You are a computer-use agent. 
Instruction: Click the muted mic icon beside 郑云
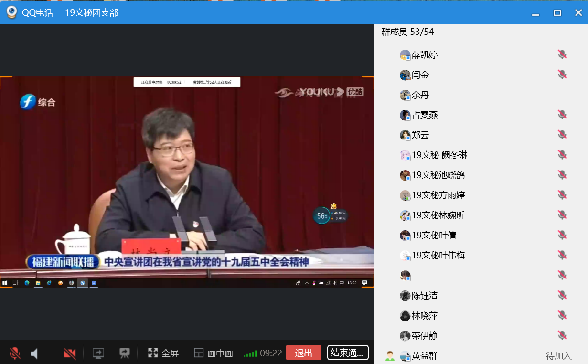(562, 135)
